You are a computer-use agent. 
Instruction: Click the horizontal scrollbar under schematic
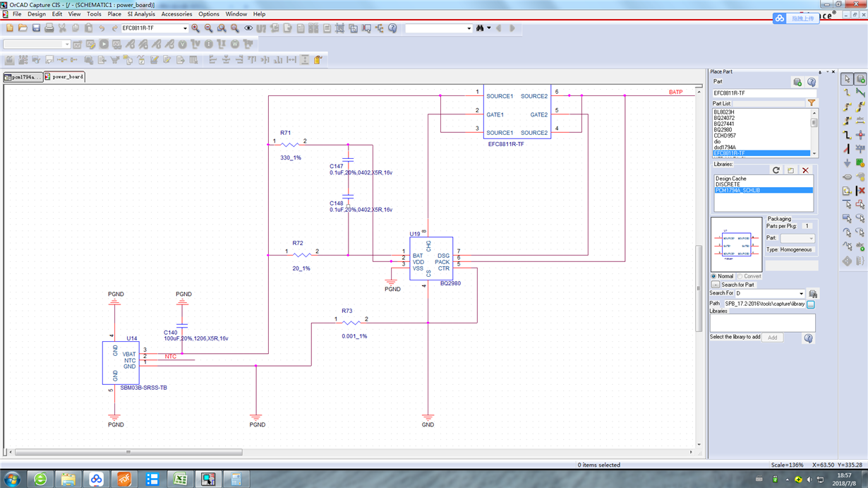pyautogui.click(x=128, y=452)
